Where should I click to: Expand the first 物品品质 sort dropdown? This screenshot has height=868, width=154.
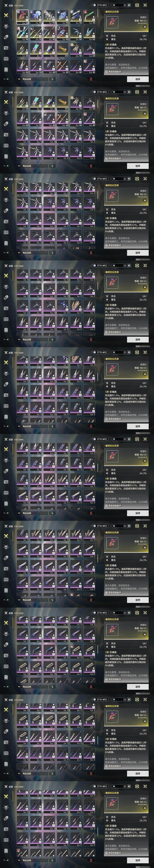32,79
